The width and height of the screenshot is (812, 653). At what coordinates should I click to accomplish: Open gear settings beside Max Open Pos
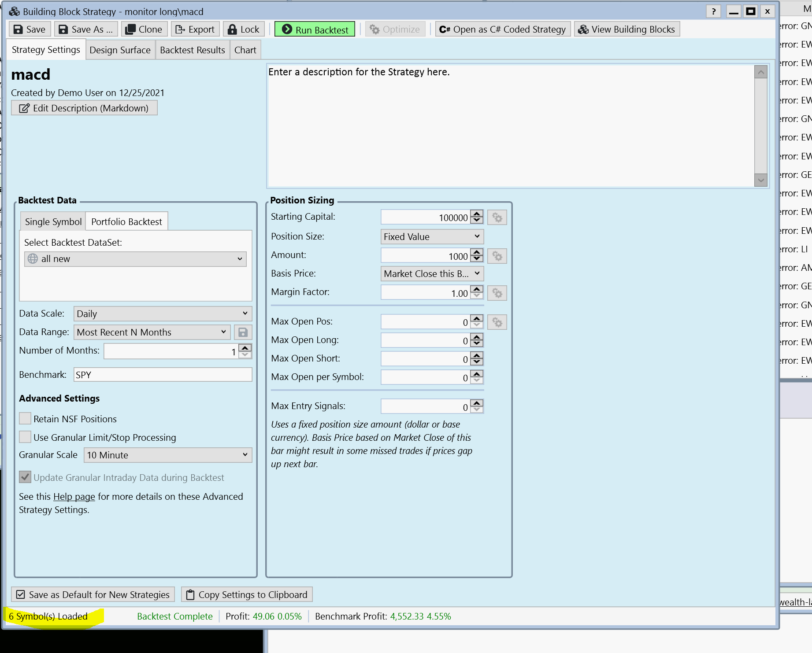tap(497, 322)
